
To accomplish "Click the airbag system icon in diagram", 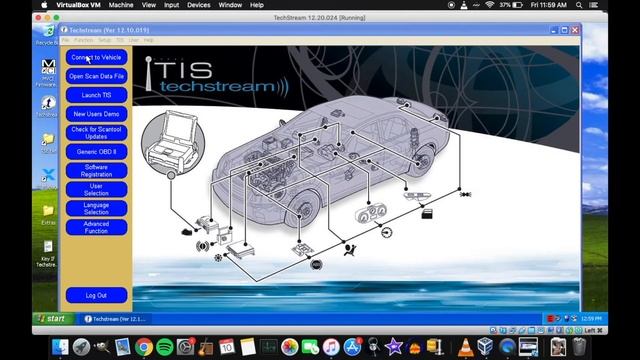I will pyautogui.click(x=349, y=249).
